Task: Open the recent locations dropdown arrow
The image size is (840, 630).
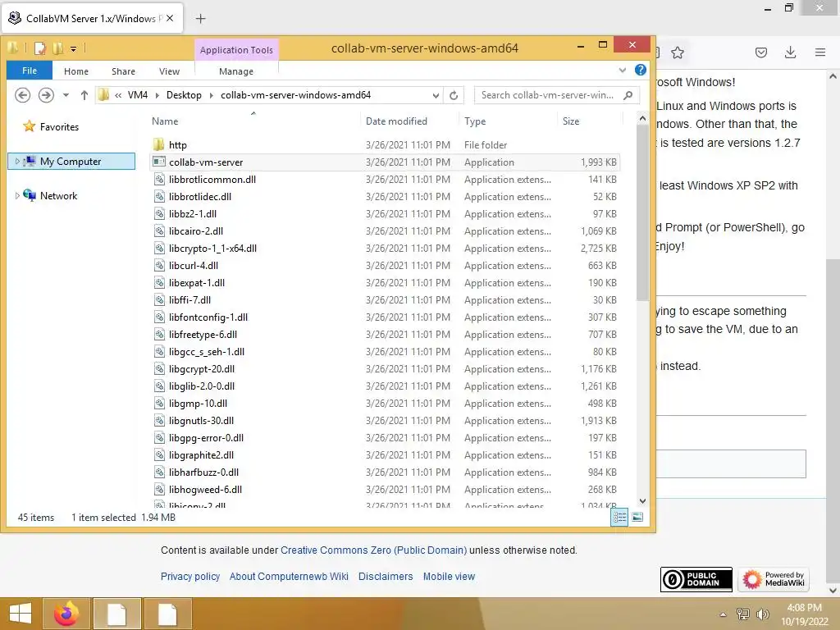Action: (66, 95)
